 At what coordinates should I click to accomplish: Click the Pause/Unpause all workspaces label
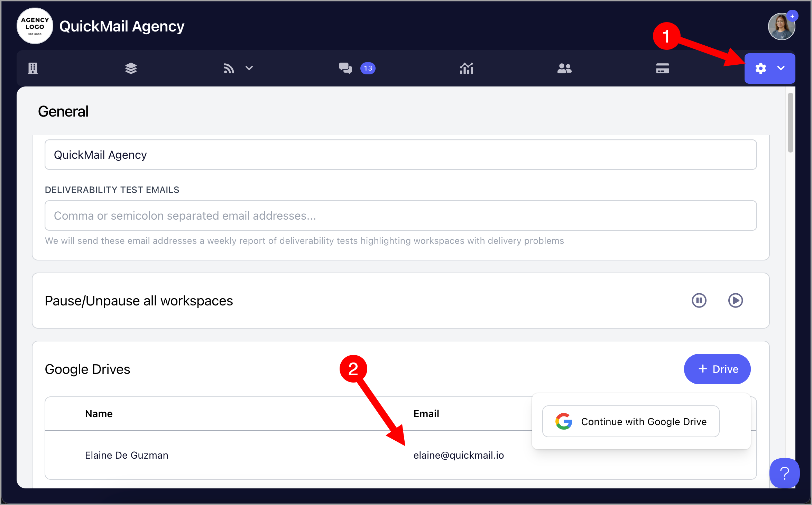coord(139,301)
